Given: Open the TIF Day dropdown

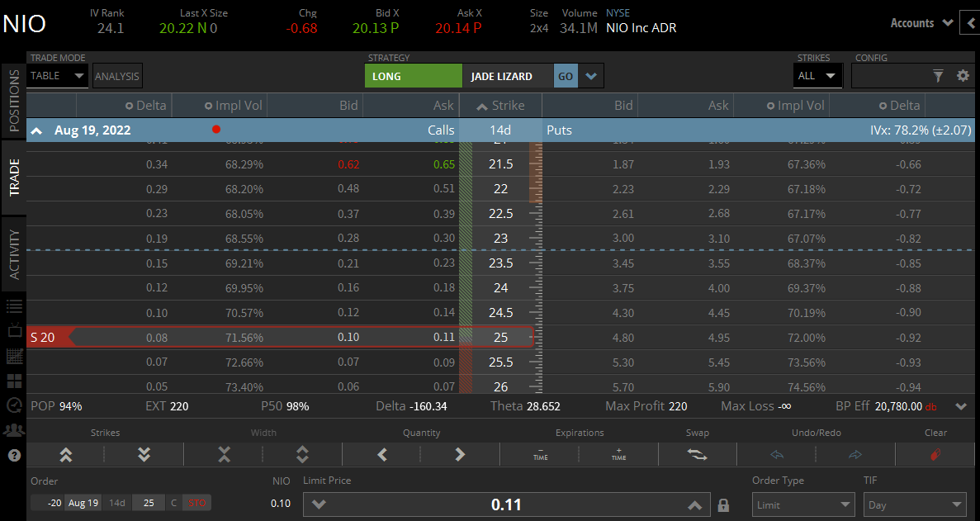Looking at the screenshot, I should [915, 504].
